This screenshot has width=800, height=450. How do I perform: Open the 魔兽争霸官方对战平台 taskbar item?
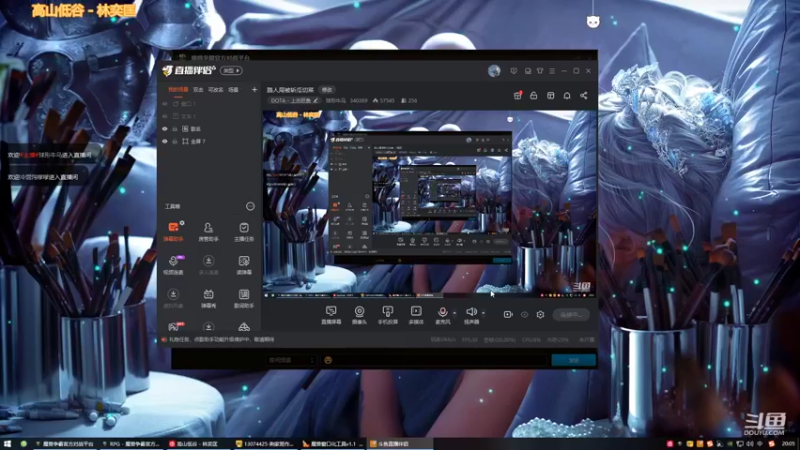[65, 444]
